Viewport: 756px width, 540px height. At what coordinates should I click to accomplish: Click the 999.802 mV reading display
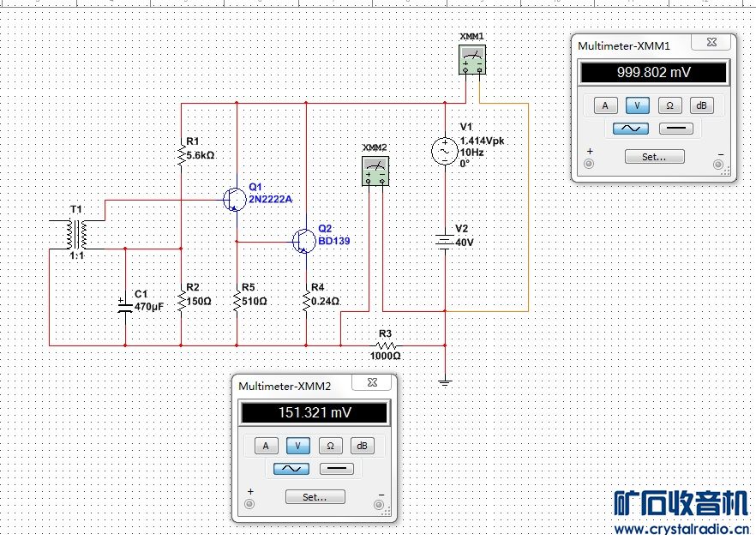point(653,73)
